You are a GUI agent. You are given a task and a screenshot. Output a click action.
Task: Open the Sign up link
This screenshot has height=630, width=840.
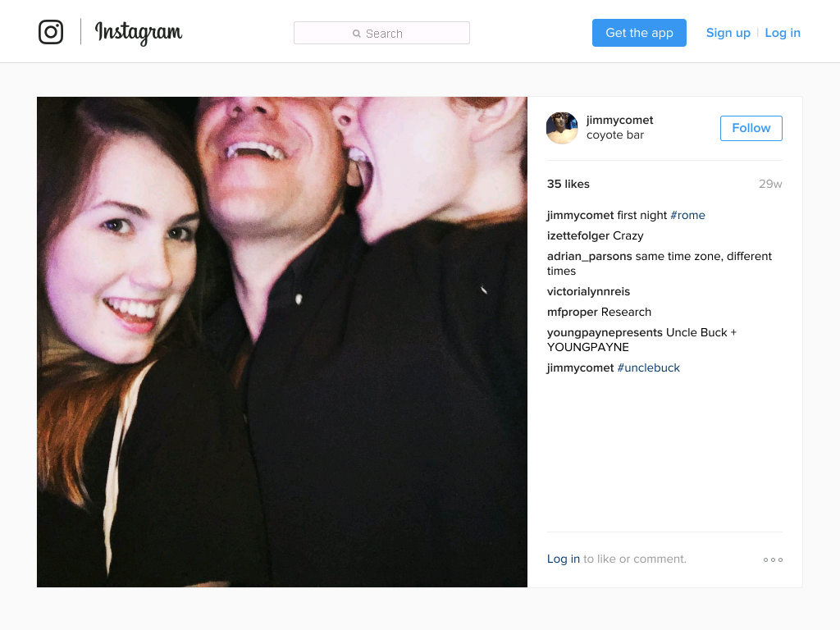tap(728, 33)
